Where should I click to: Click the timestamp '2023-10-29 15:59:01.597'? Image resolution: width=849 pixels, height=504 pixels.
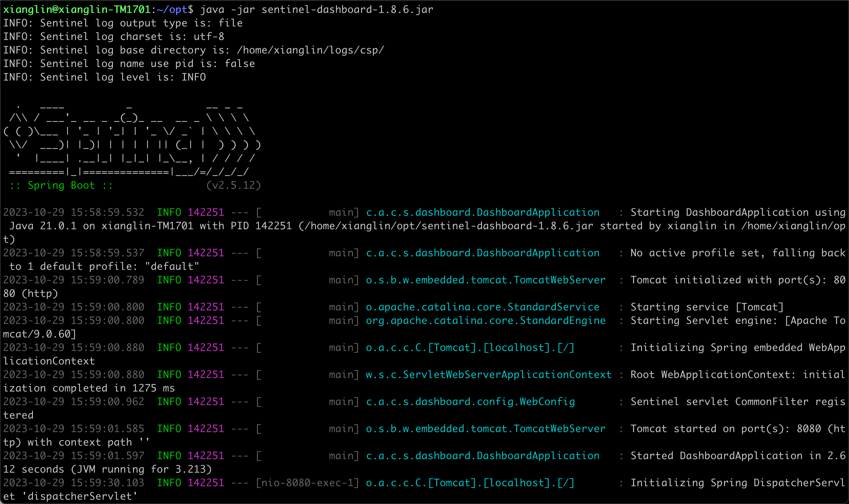[74, 456]
